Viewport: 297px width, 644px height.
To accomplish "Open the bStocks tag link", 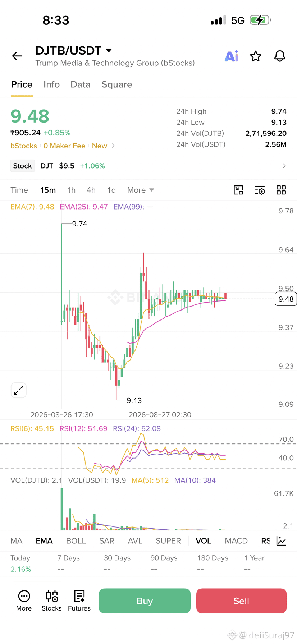I will (24, 146).
